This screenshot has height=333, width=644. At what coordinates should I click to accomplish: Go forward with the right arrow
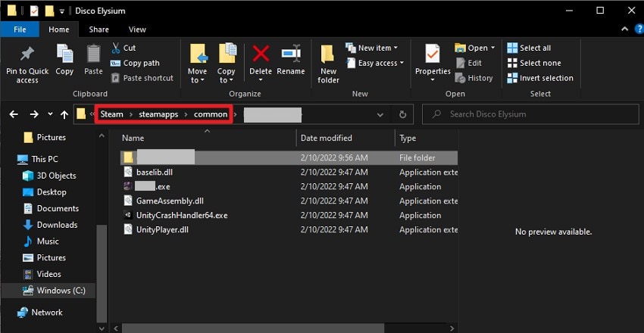pyautogui.click(x=34, y=114)
